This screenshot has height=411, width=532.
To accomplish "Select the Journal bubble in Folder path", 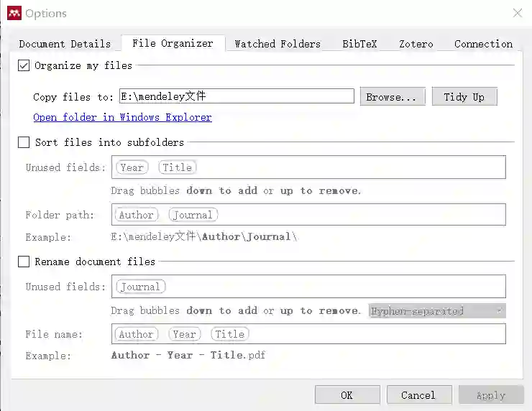I will (x=193, y=215).
